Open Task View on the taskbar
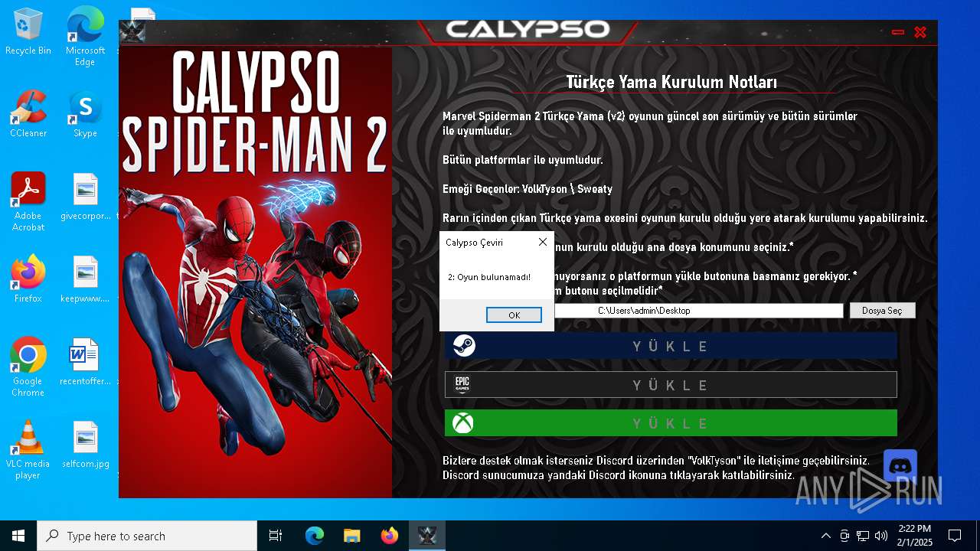This screenshot has height=551, width=980. (x=276, y=536)
